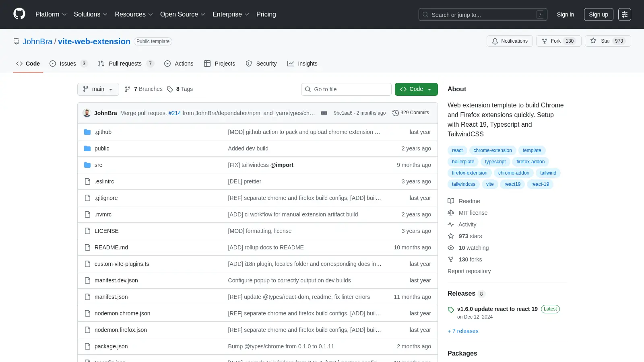The height and width of the screenshot is (362, 644).
Task: View the + 7 releases link
Action: 463,331
